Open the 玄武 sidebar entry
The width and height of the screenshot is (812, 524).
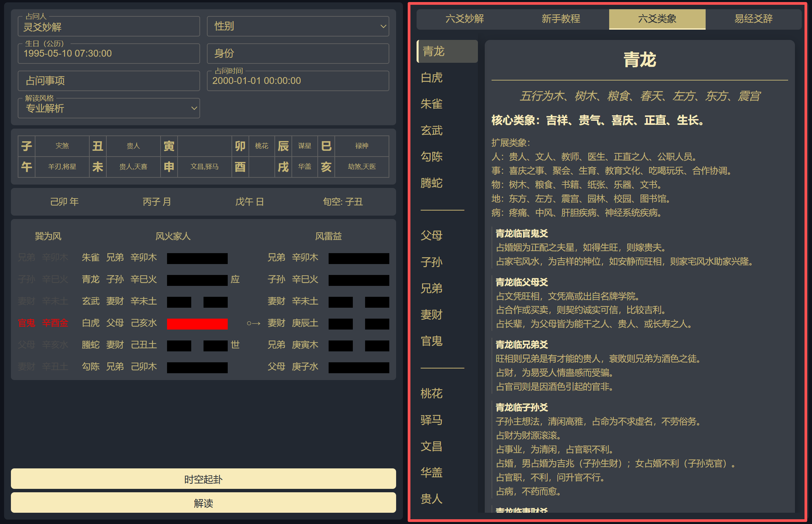pyautogui.click(x=432, y=130)
